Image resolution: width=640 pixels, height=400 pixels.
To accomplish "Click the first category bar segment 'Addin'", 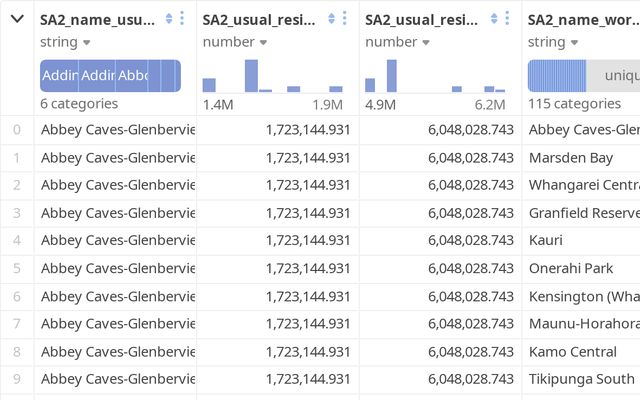I will [x=59, y=76].
